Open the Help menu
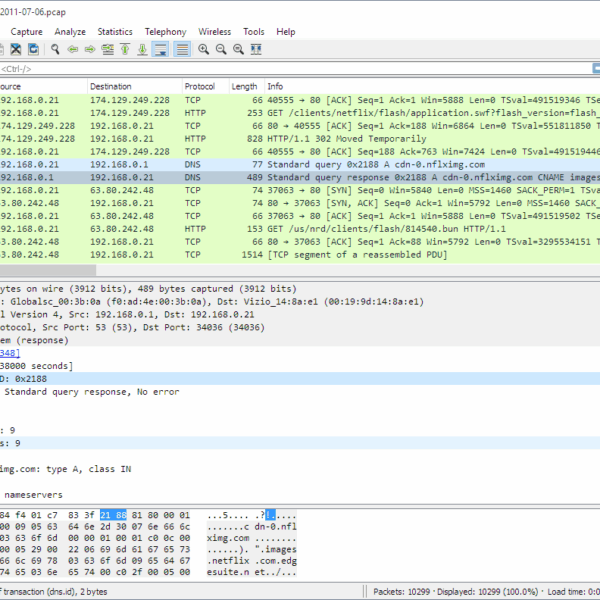Image resolution: width=600 pixels, height=600 pixels. [286, 32]
